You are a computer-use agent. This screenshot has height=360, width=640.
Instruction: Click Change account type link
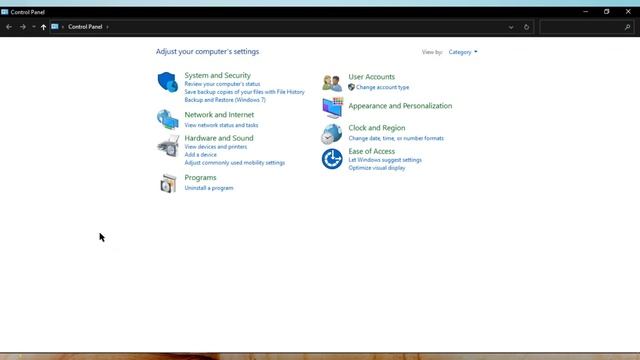pos(382,87)
